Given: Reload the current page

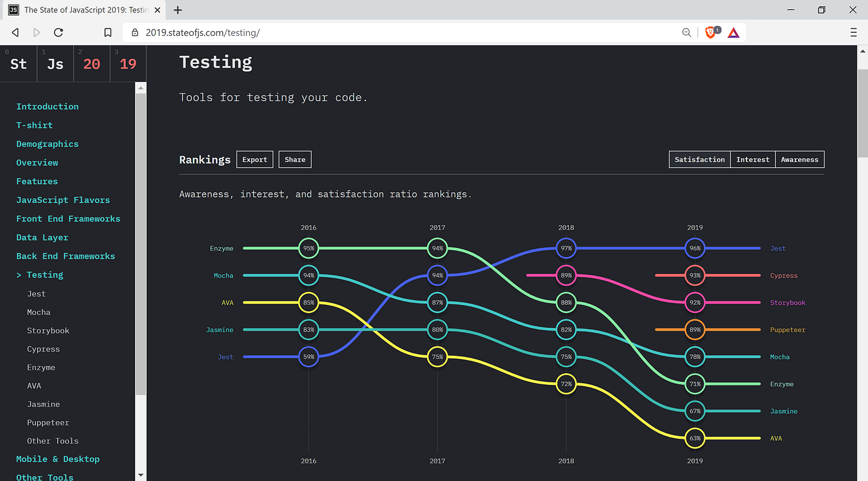Looking at the screenshot, I should 58,32.
